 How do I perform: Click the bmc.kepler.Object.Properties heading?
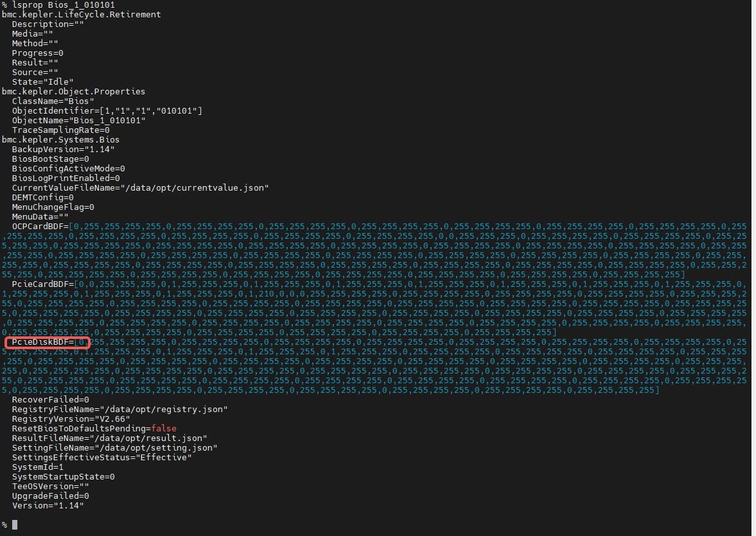pos(73,91)
